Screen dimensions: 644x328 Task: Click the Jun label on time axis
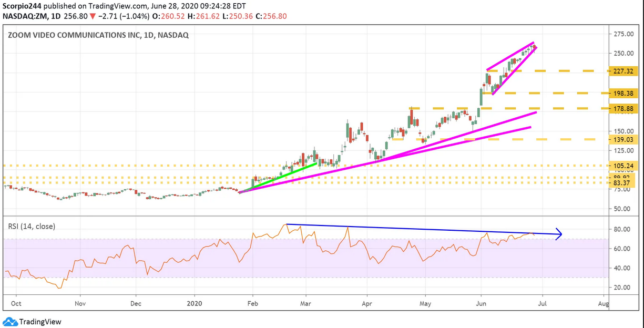click(x=481, y=303)
